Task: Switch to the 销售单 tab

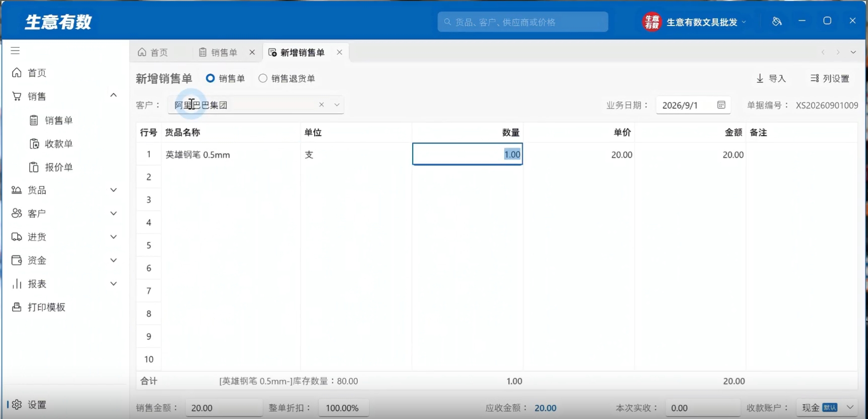Action: pos(219,52)
